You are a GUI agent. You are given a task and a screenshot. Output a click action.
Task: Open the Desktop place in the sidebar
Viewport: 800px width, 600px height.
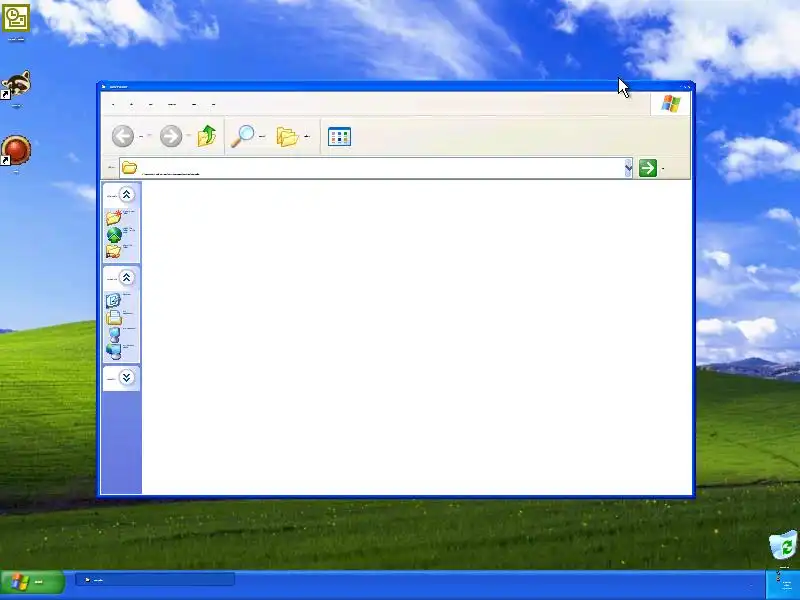click(x=113, y=300)
